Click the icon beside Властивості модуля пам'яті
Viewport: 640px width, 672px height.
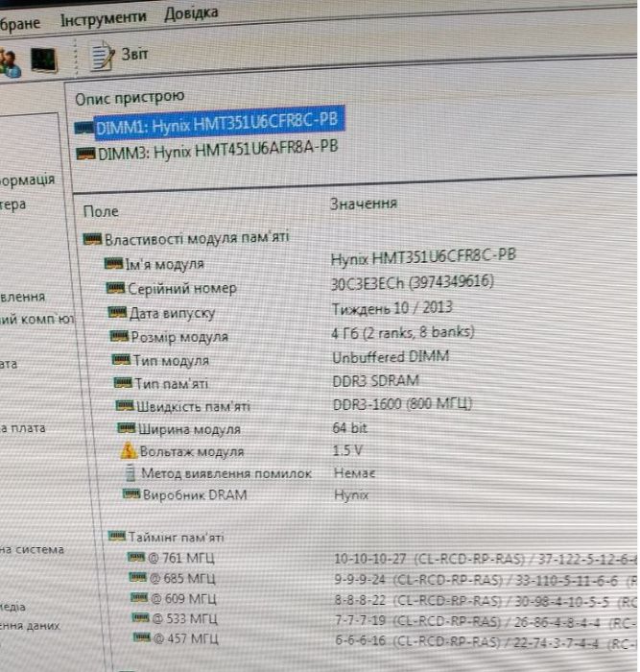[92, 239]
